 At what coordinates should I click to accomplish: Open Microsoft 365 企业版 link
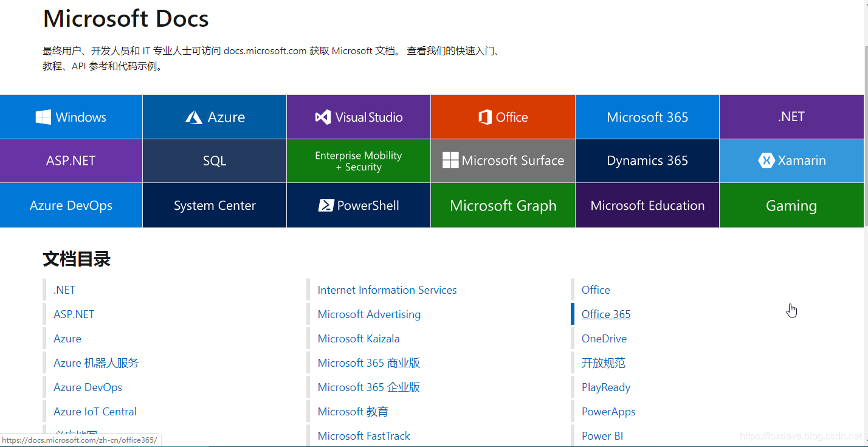click(x=369, y=387)
